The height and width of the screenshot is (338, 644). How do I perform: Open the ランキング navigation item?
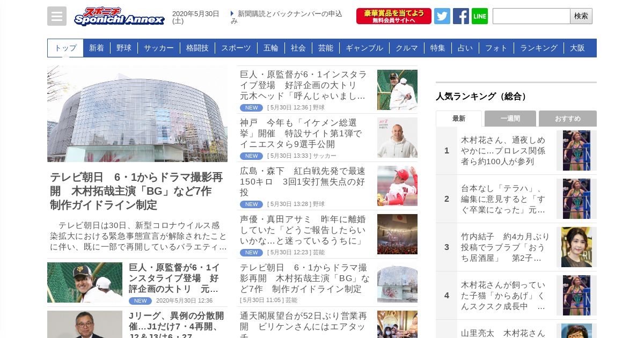[x=539, y=48]
